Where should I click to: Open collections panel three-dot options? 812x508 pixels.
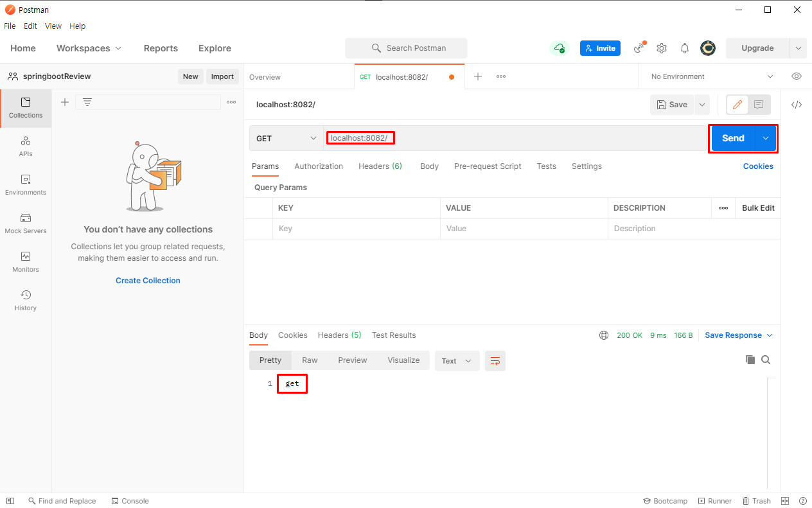tap(231, 102)
